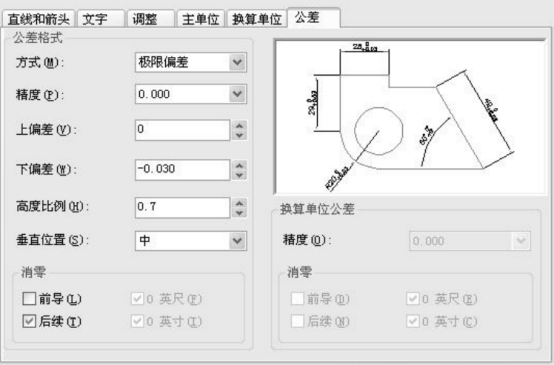
Task: Decrease 上偏差 with the down arrow
Action: pyautogui.click(x=240, y=135)
